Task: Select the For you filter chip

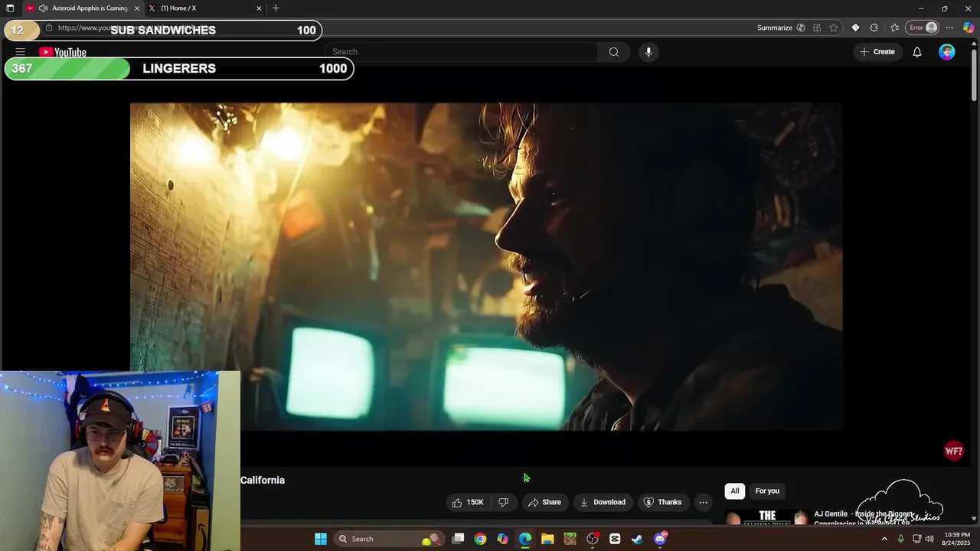Action: (x=767, y=491)
